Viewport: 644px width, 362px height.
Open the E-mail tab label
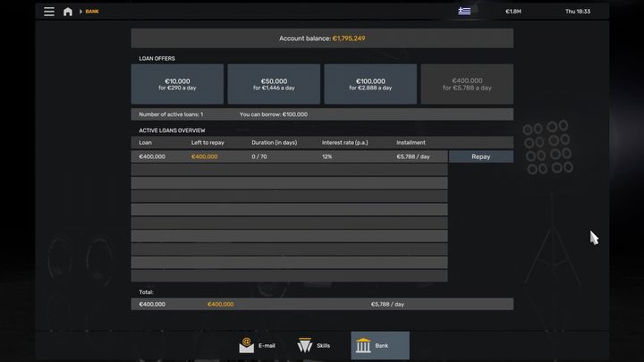267,346
